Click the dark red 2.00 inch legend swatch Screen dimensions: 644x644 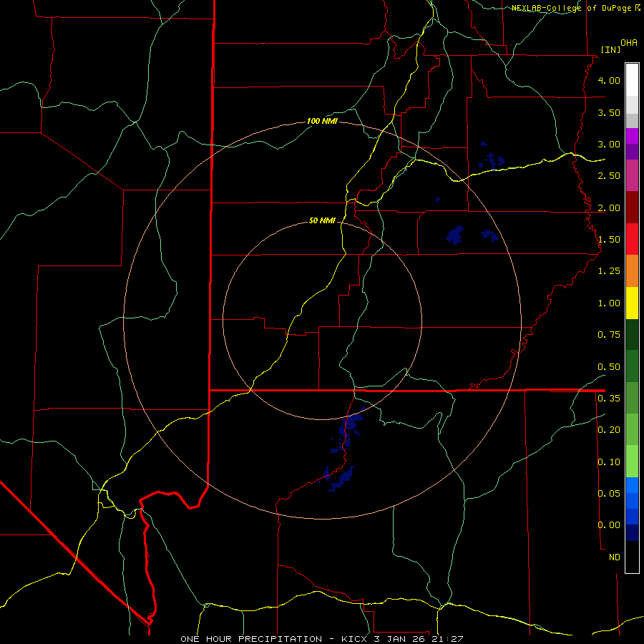[x=632, y=208]
